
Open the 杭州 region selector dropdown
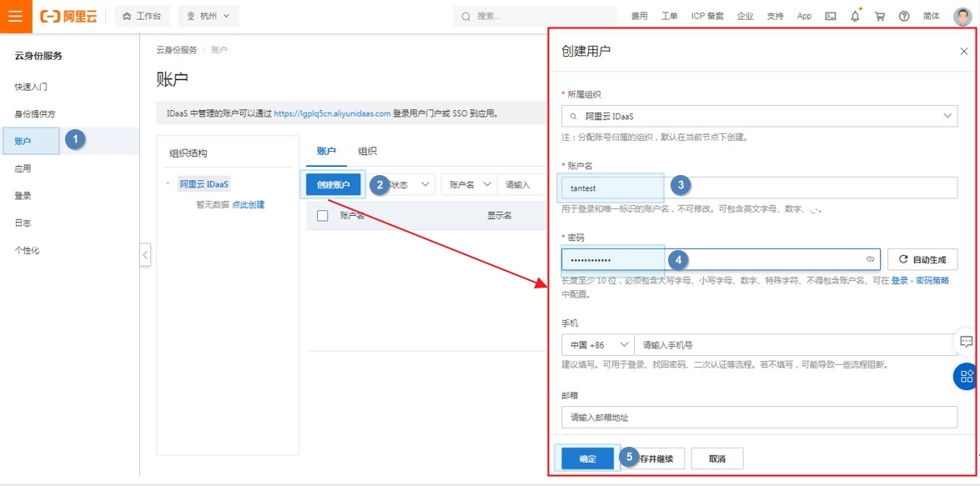coord(208,16)
